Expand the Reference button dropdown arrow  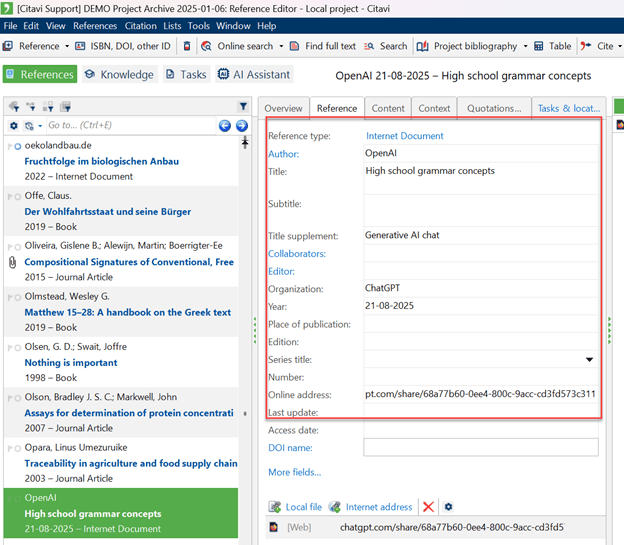click(x=67, y=46)
